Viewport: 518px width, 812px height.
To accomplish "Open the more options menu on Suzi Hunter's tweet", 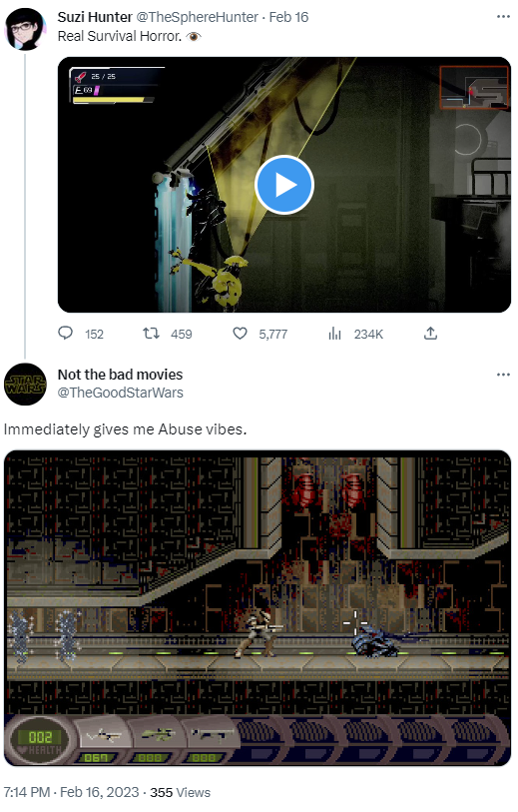I will (x=503, y=17).
